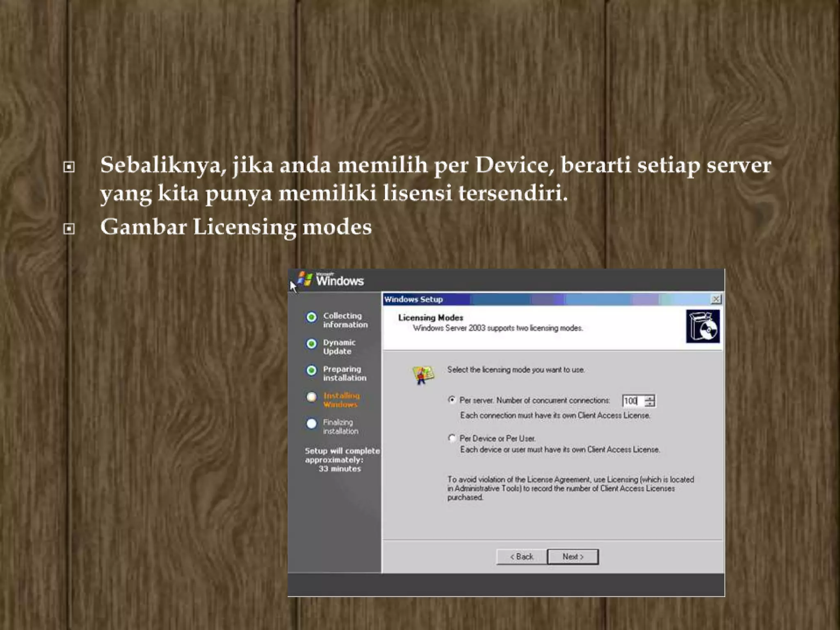Viewport: 840px width, 630px height.
Task: Click the Collecting information step indicator
Action: point(311,317)
